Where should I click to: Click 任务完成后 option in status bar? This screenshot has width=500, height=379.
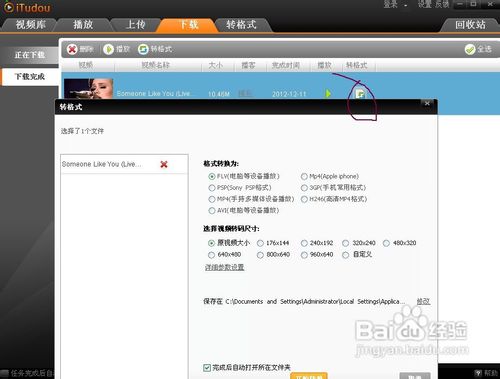[32, 373]
